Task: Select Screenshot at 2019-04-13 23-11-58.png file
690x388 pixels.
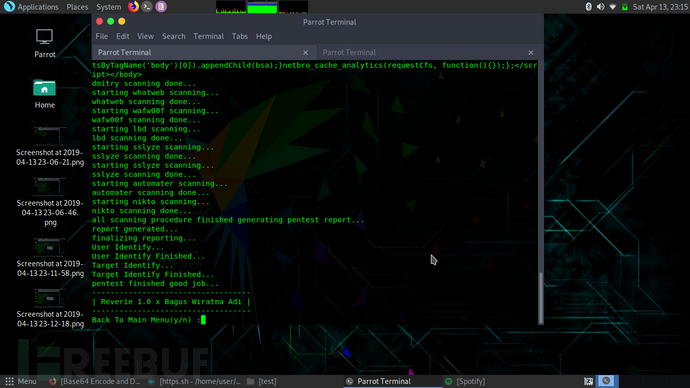Action: [50, 258]
